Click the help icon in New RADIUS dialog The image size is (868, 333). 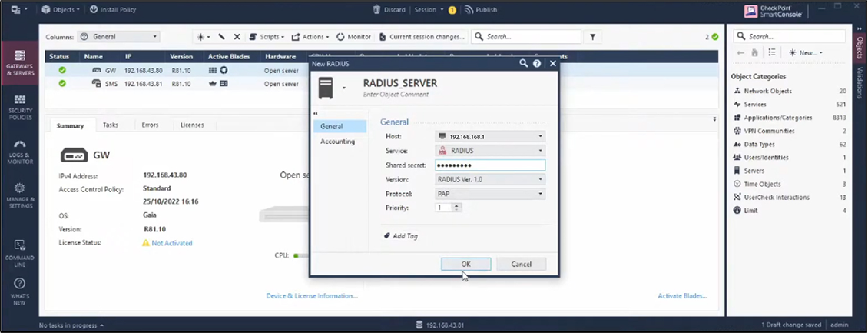537,64
